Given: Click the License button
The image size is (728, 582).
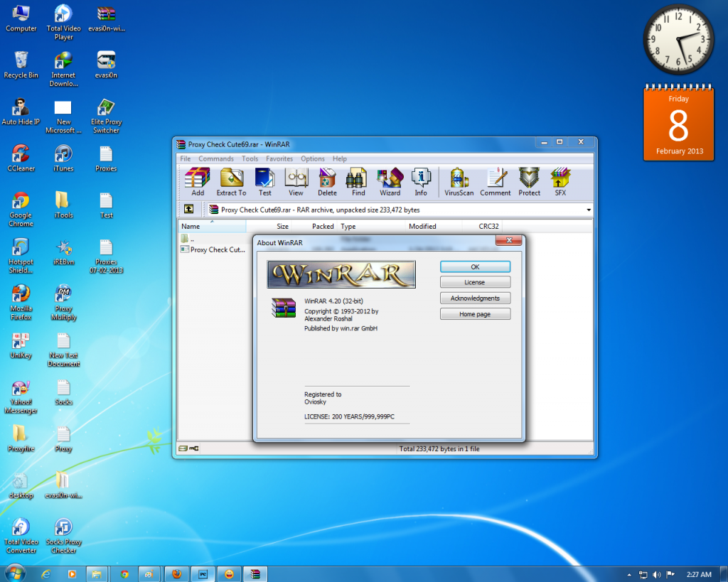Looking at the screenshot, I should 475,282.
